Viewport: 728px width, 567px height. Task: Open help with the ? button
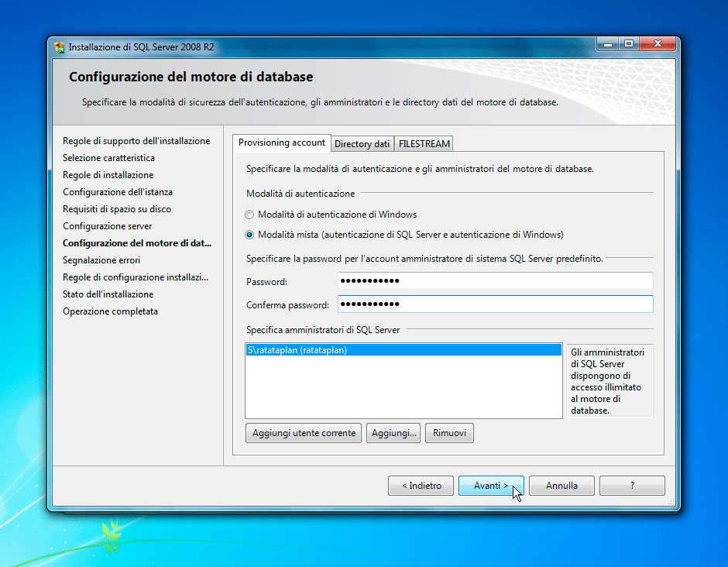(x=633, y=486)
